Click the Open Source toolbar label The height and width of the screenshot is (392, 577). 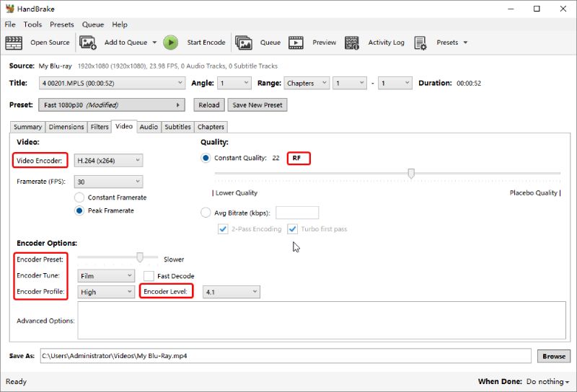(x=50, y=43)
